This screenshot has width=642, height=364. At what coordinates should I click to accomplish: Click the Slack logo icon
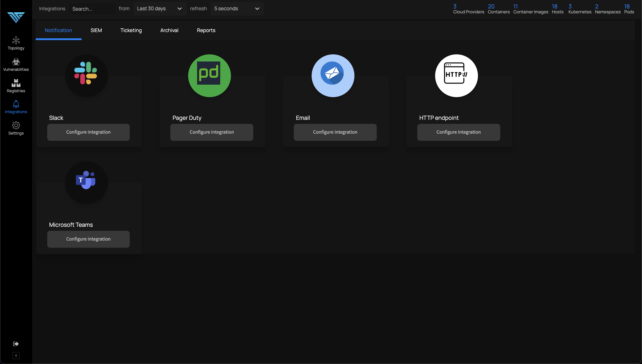[x=86, y=73]
